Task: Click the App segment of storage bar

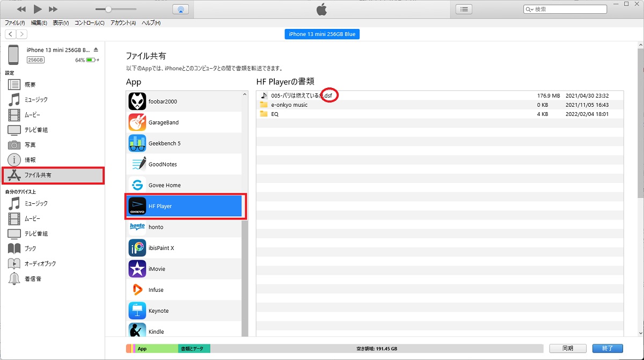Action: pos(156,349)
